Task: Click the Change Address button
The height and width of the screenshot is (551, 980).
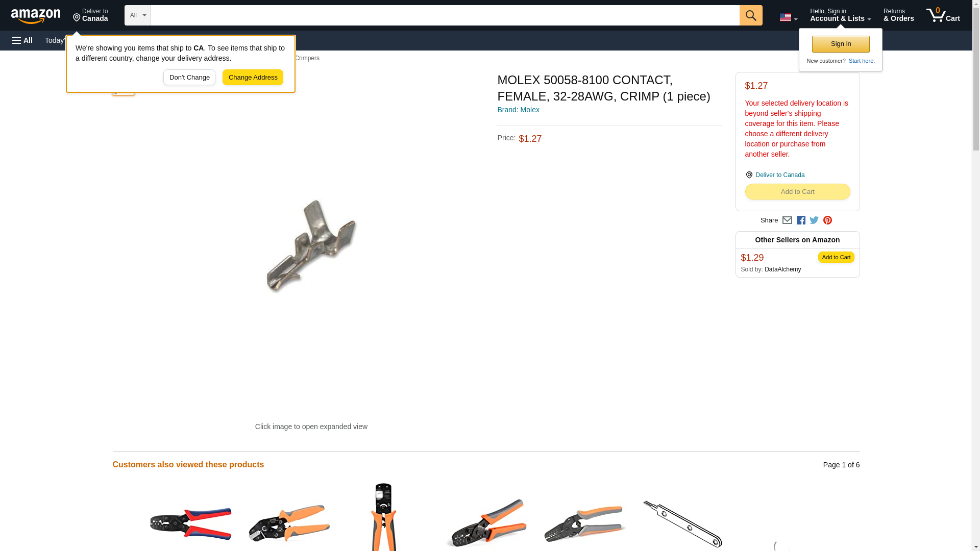Action: click(x=253, y=78)
